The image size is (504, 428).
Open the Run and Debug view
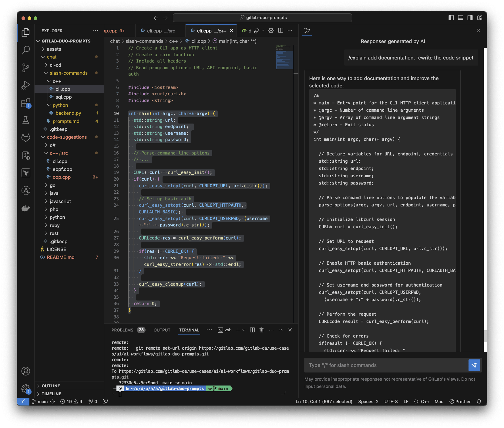pyautogui.click(x=26, y=85)
